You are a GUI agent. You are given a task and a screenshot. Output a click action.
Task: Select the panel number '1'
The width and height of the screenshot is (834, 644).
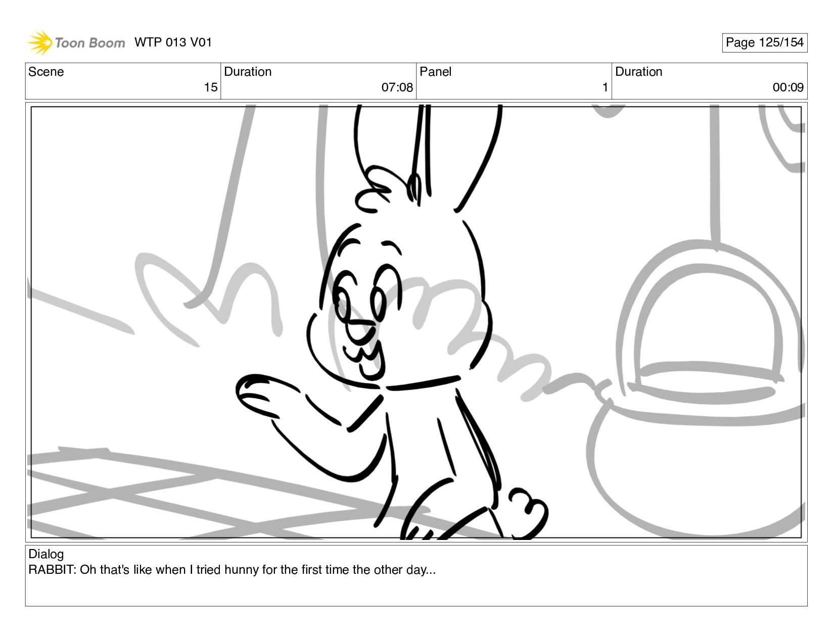[605, 87]
